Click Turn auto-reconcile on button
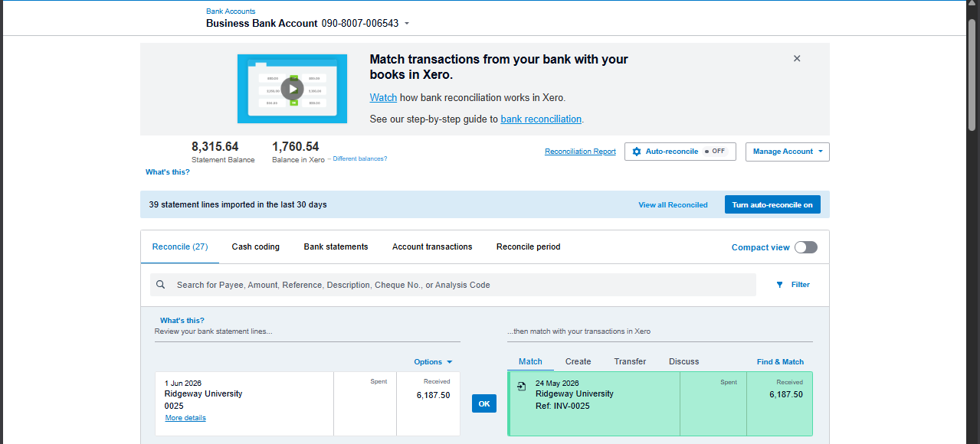Screen dimensions: 980x444 click(x=772, y=205)
